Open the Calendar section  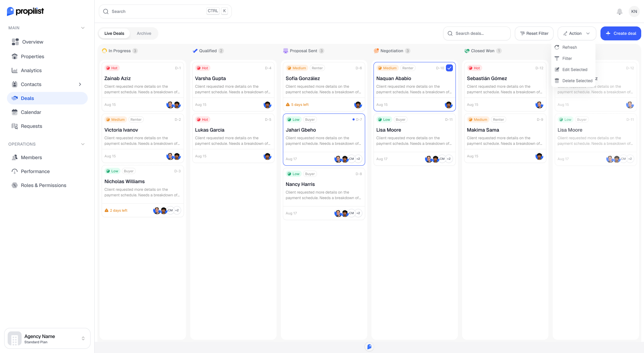[x=31, y=112]
